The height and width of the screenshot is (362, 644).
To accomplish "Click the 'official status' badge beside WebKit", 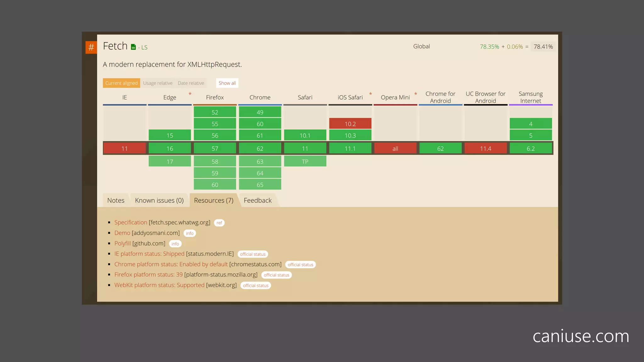I will click(x=255, y=285).
